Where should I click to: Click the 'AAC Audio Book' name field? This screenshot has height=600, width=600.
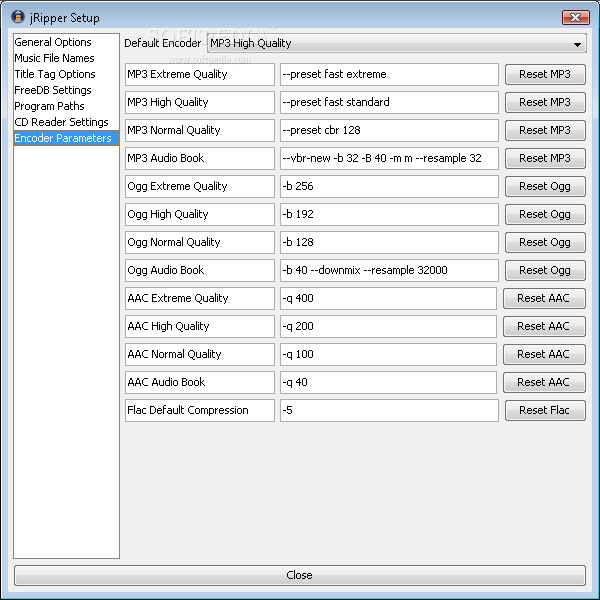click(x=200, y=382)
